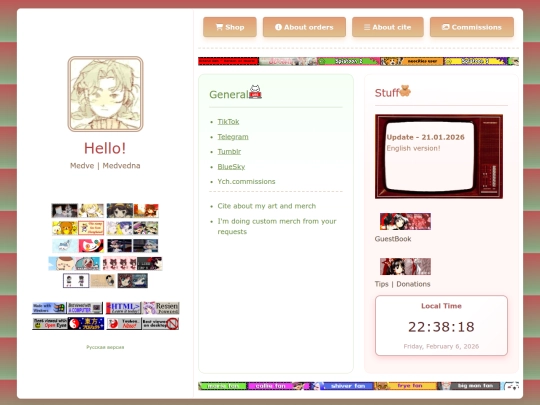Screen dimensions: 540x405
Task: Click the orange red-haired character stamp
Action: (x=146, y=210)
